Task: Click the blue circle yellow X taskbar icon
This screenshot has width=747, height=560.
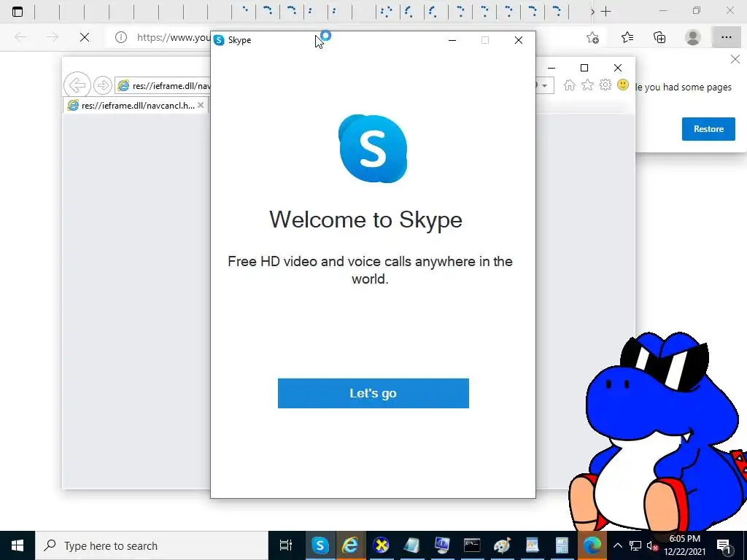Action: click(381, 545)
